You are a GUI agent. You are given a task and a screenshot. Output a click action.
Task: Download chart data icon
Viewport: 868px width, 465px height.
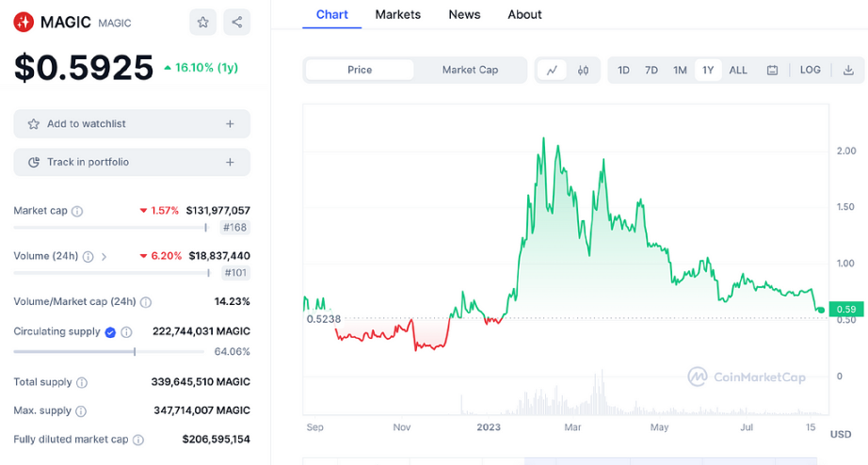[x=848, y=71]
